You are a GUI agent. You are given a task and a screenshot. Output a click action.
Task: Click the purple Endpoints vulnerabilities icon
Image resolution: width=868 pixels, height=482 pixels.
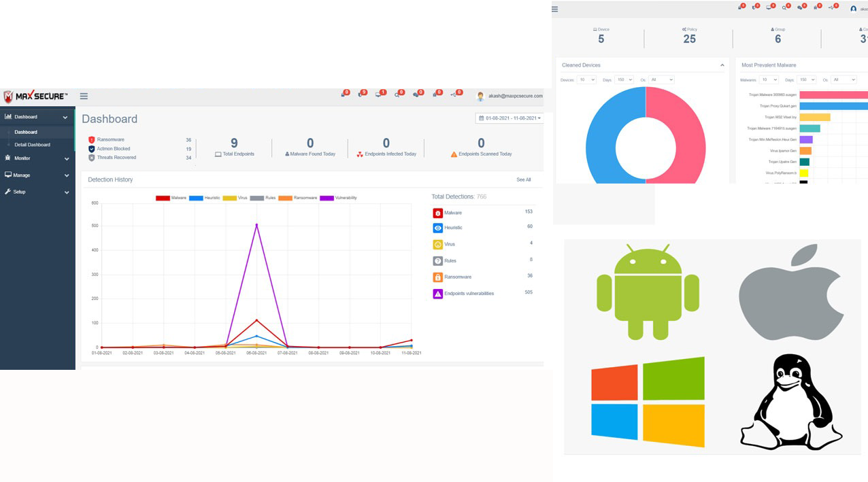pyautogui.click(x=438, y=294)
